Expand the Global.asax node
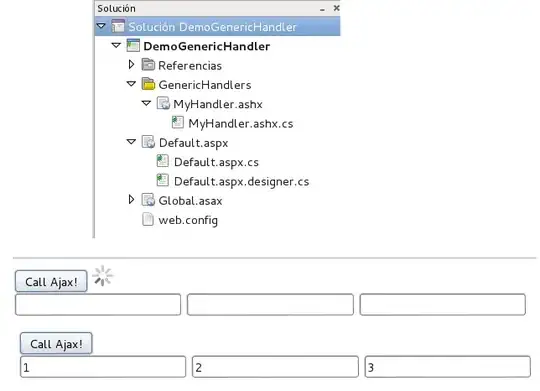Image resolution: width=540 pixels, height=391 pixels. (x=131, y=199)
